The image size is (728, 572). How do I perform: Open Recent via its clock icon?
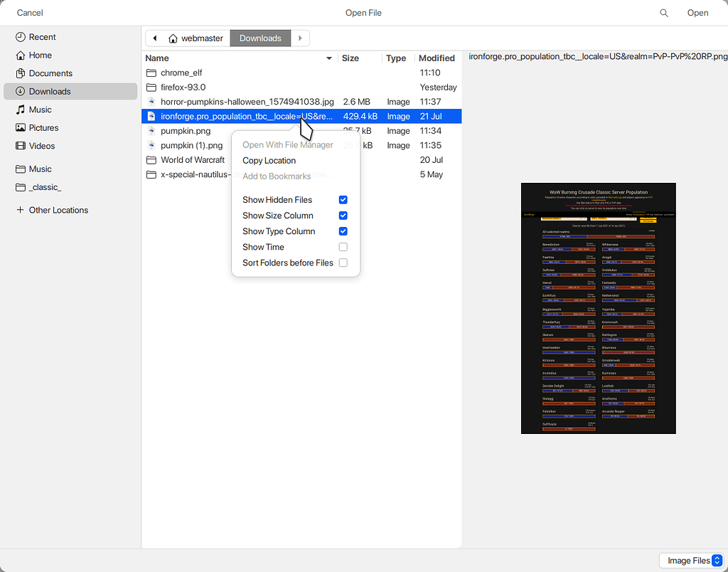(20, 37)
